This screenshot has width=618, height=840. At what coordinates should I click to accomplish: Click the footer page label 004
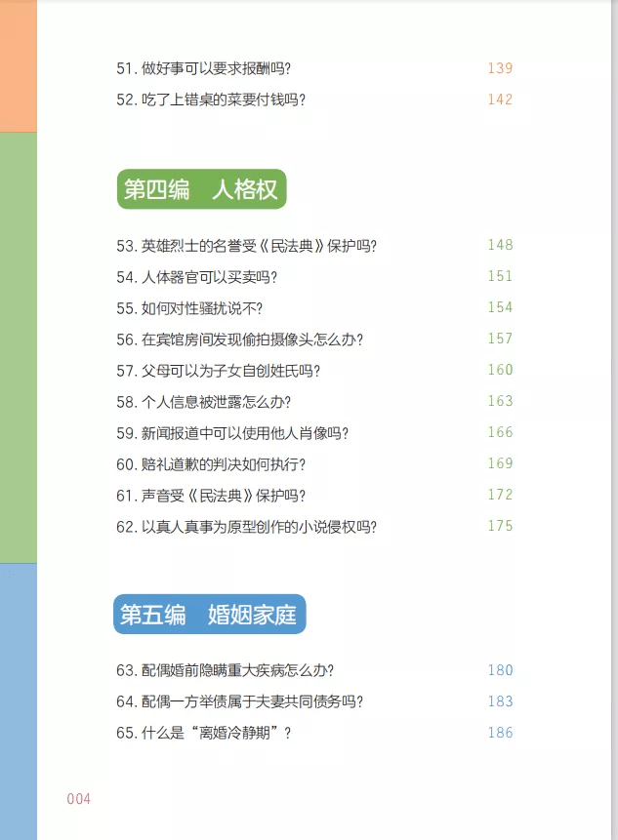click(x=79, y=799)
